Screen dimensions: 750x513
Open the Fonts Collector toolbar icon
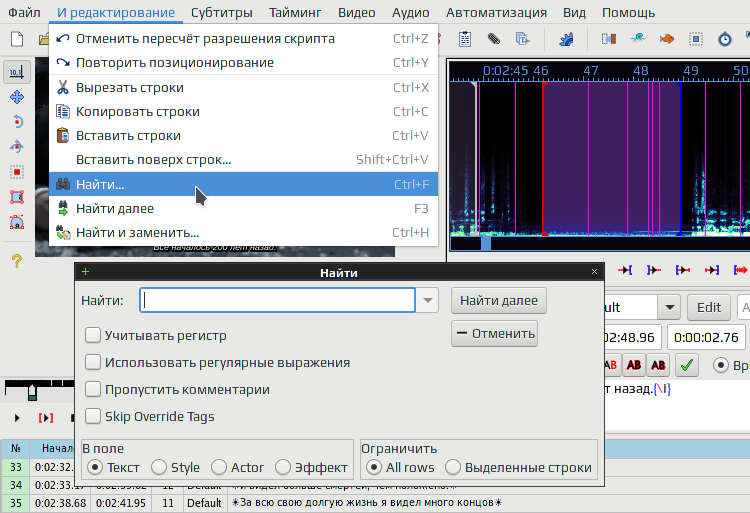[x=522, y=39]
